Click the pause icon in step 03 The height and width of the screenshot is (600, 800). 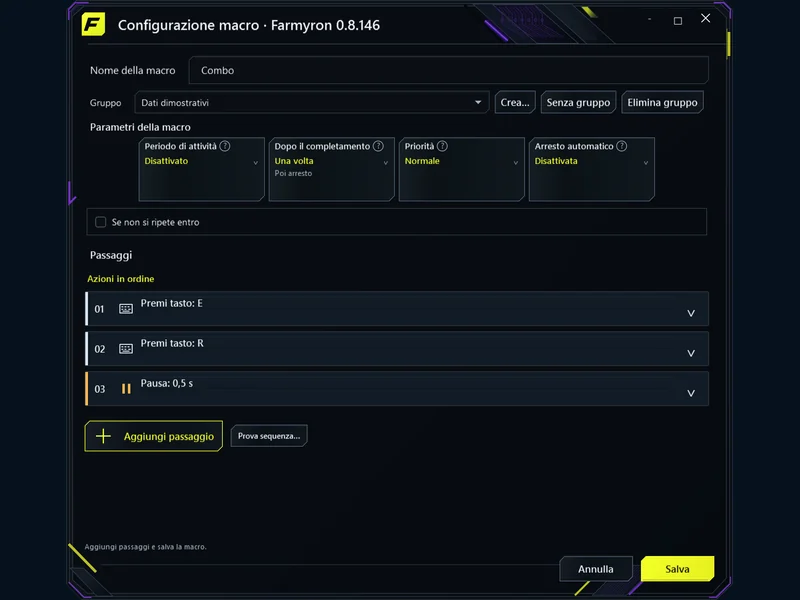[126, 389]
